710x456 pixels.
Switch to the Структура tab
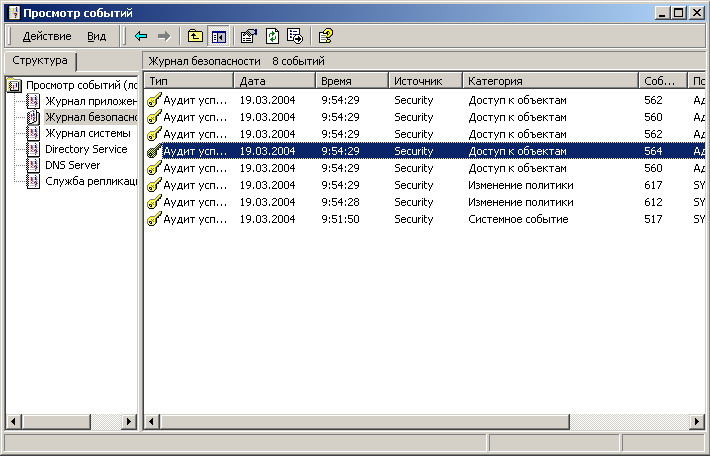pyautogui.click(x=40, y=61)
